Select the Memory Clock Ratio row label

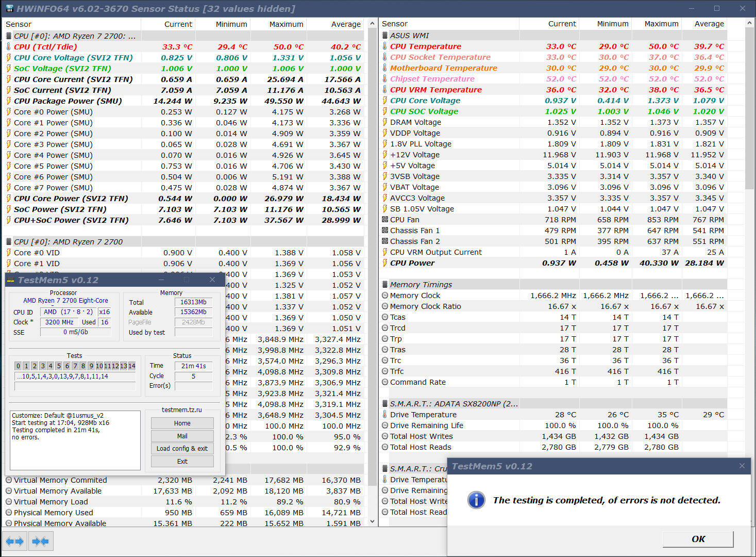(x=426, y=306)
